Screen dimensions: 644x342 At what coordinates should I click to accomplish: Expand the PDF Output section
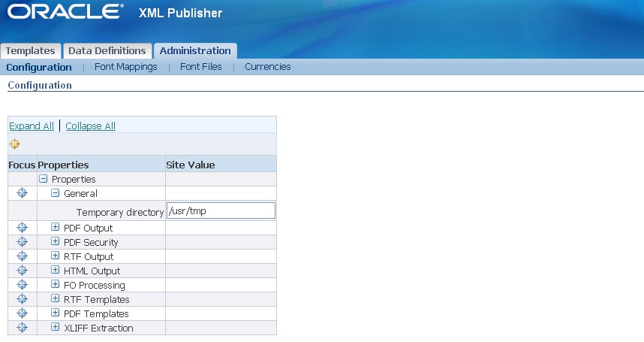[x=55, y=227]
